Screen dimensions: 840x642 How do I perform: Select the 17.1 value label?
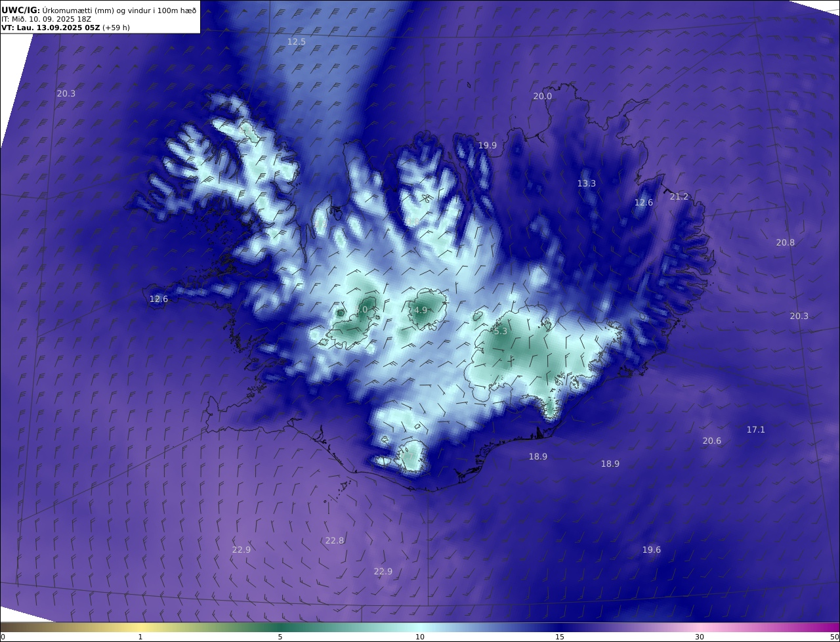[x=755, y=429]
